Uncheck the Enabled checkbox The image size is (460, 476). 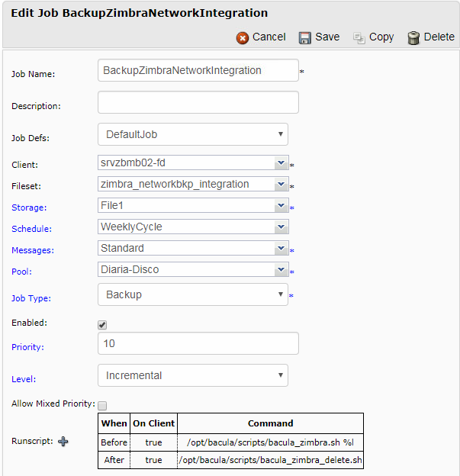pos(102,325)
